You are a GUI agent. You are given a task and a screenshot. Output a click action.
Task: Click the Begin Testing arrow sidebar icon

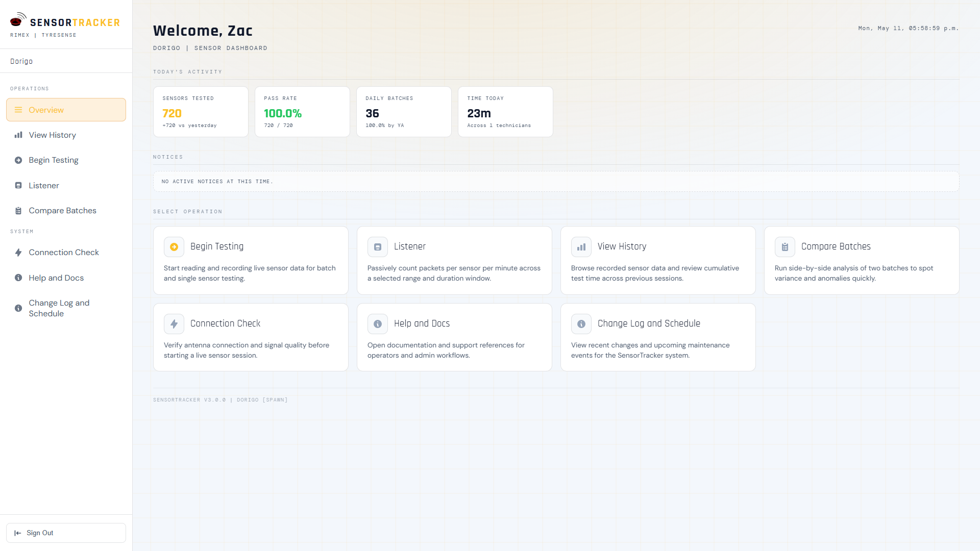[18, 160]
